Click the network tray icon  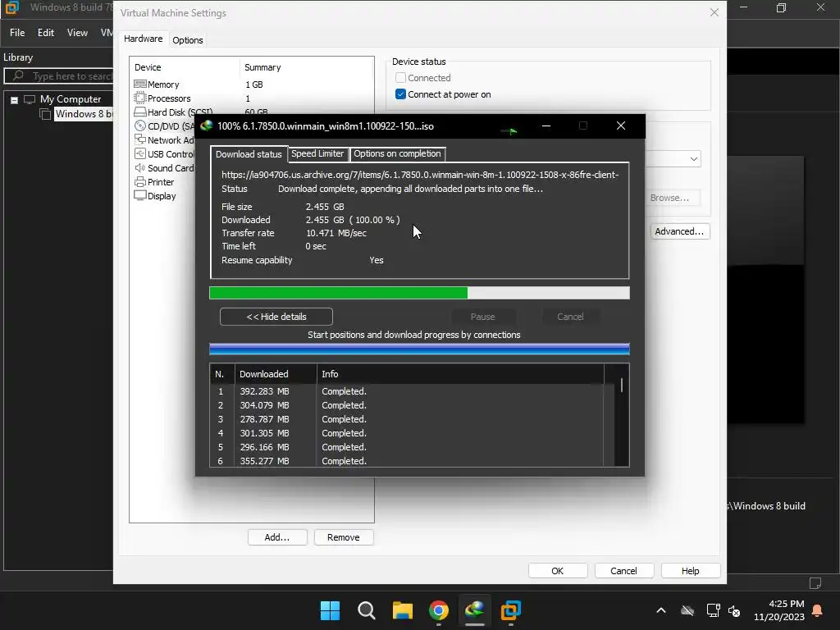coord(713,610)
